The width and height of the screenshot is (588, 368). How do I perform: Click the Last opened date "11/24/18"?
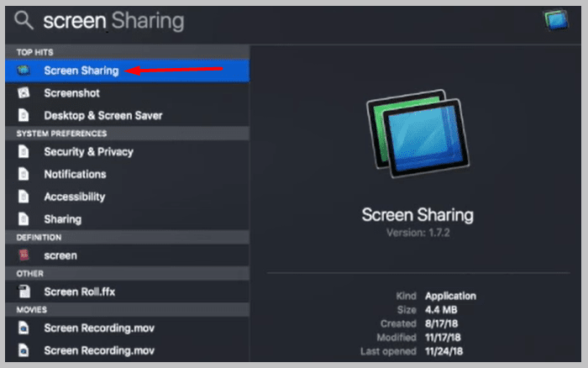tap(444, 351)
